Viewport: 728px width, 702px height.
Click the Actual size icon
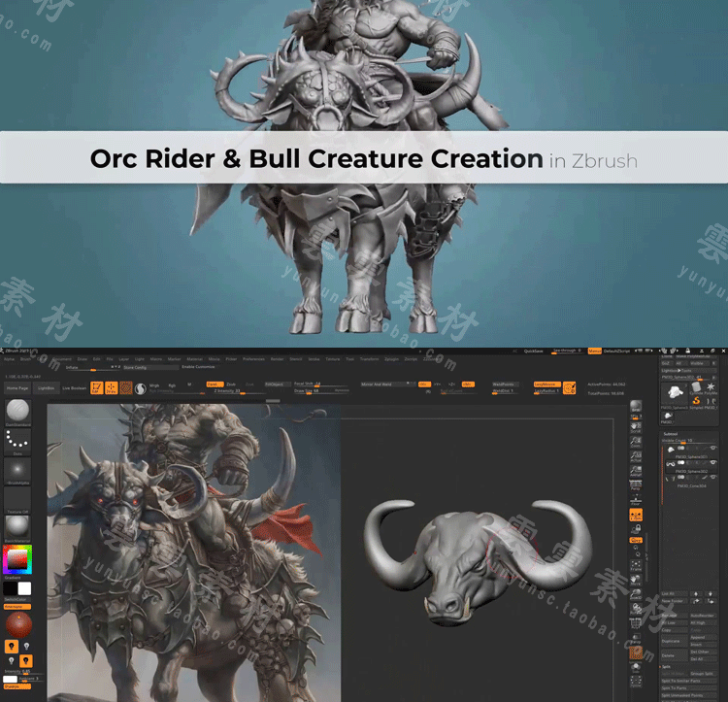(x=636, y=457)
